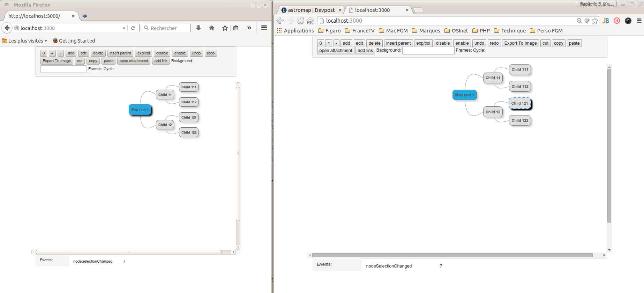Viewport: 644px width, 293px height.
Task: Open Mac FGM bookmarks folder
Action: [393, 31]
